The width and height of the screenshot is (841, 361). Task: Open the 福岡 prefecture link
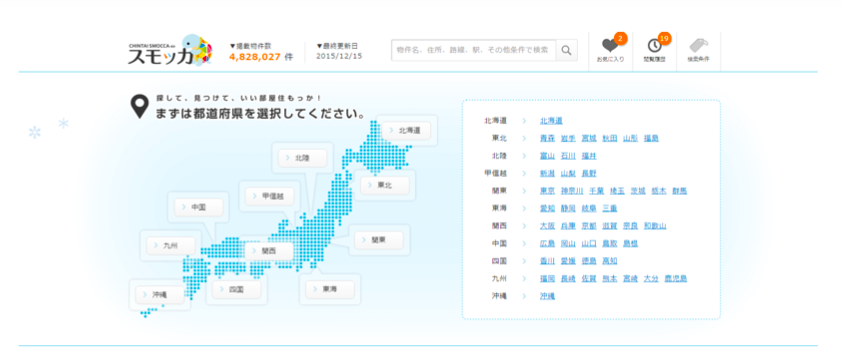click(547, 278)
